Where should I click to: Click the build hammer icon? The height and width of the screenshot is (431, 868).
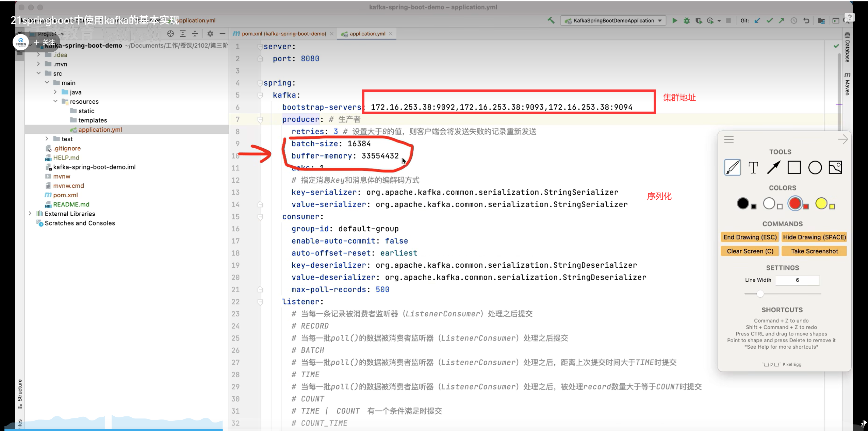tap(551, 20)
